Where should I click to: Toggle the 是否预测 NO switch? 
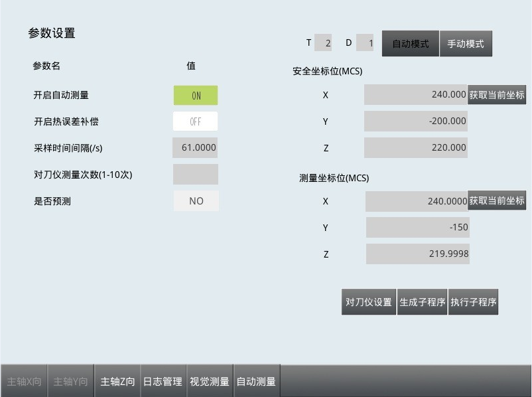pos(196,201)
